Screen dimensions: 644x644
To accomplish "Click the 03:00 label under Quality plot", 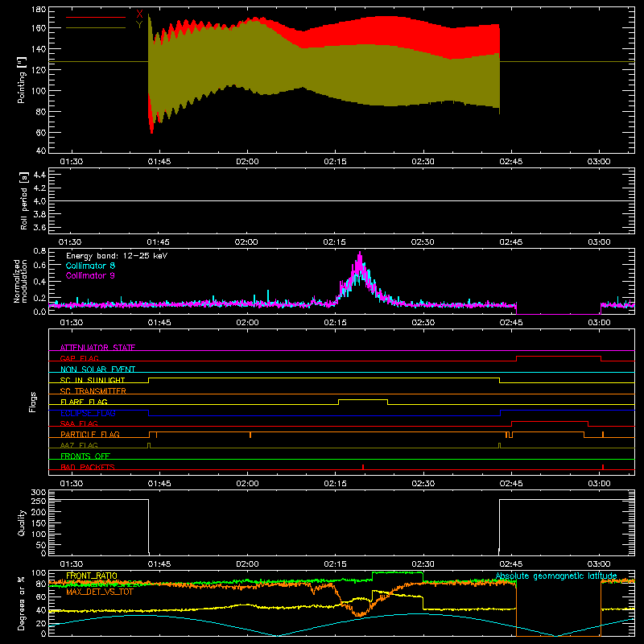I will [x=599, y=564].
